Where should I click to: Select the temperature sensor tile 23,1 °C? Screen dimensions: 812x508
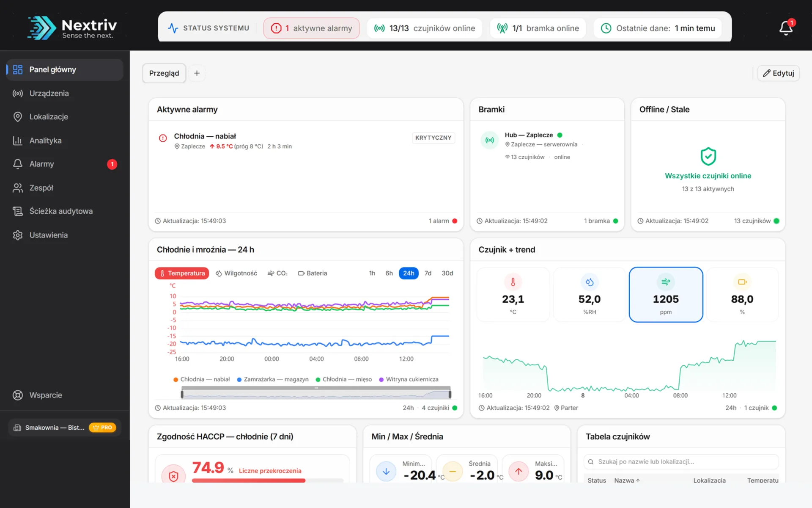tap(513, 295)
